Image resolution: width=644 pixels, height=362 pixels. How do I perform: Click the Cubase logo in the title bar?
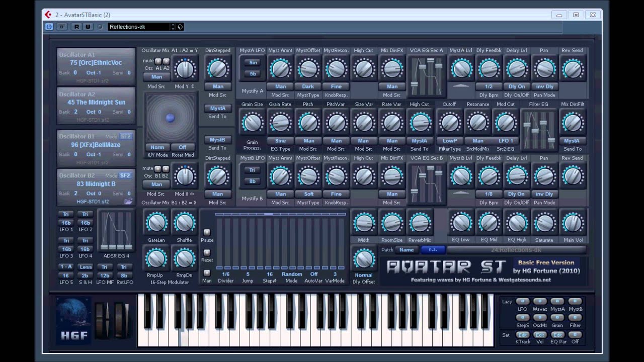48,15
